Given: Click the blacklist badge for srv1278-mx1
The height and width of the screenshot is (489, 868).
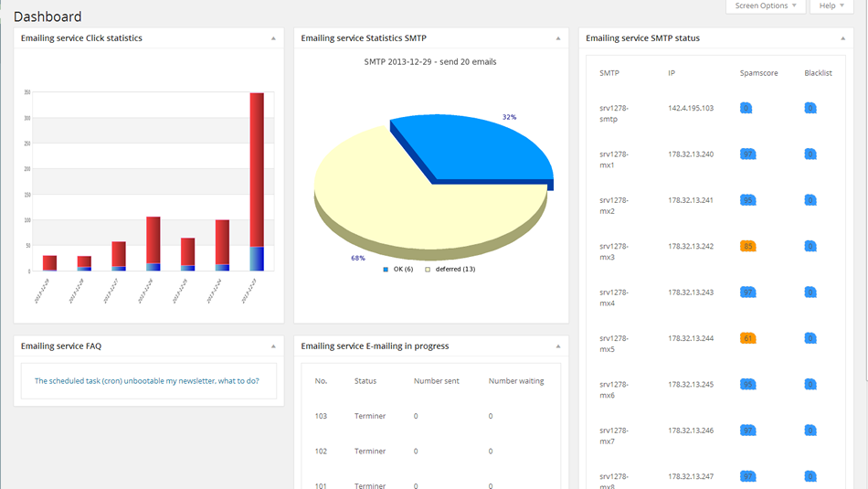Looking at the screenshot, I should point(810,154).
